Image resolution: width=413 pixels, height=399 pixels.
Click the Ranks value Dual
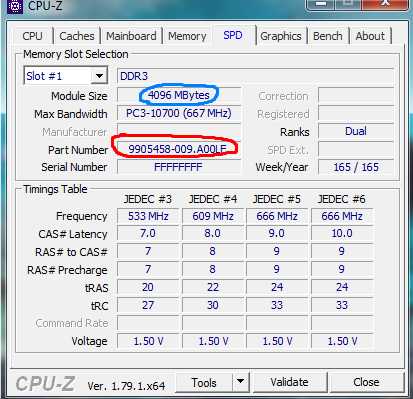point(356,131)
